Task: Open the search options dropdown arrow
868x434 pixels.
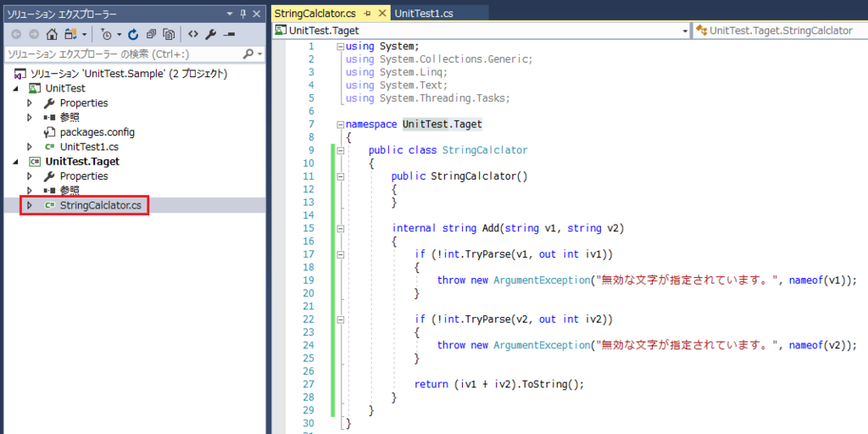Action: click(259, 54)
